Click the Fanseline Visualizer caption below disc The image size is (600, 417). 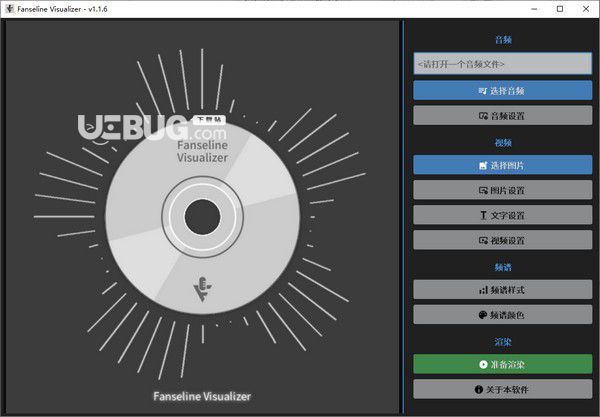[202, 396]
